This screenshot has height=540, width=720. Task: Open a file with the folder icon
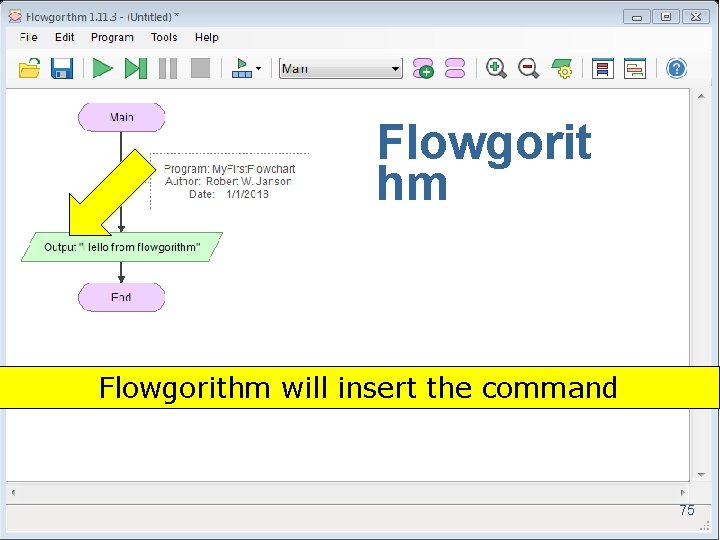pos(29,68)
